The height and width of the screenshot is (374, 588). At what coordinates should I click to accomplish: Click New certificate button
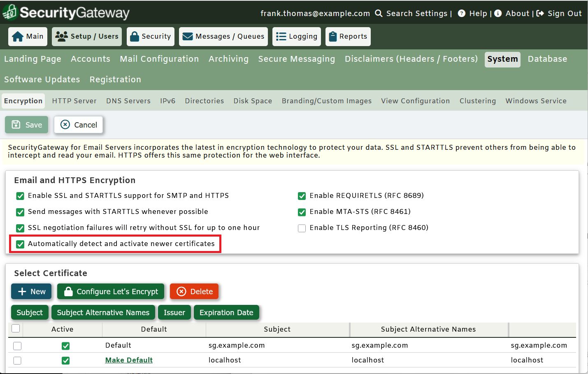(x=31, y=291)
